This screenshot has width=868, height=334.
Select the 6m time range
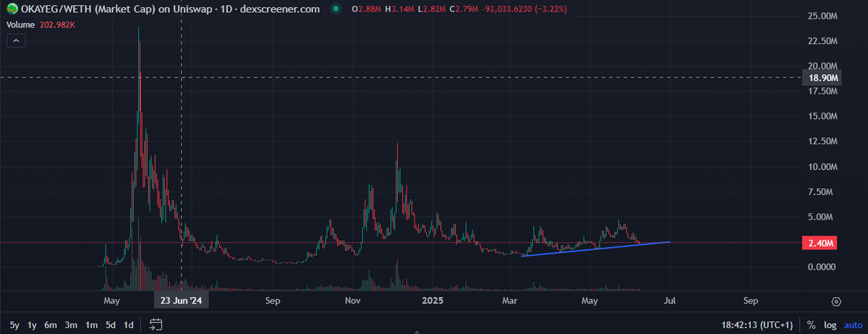(51, 325)
